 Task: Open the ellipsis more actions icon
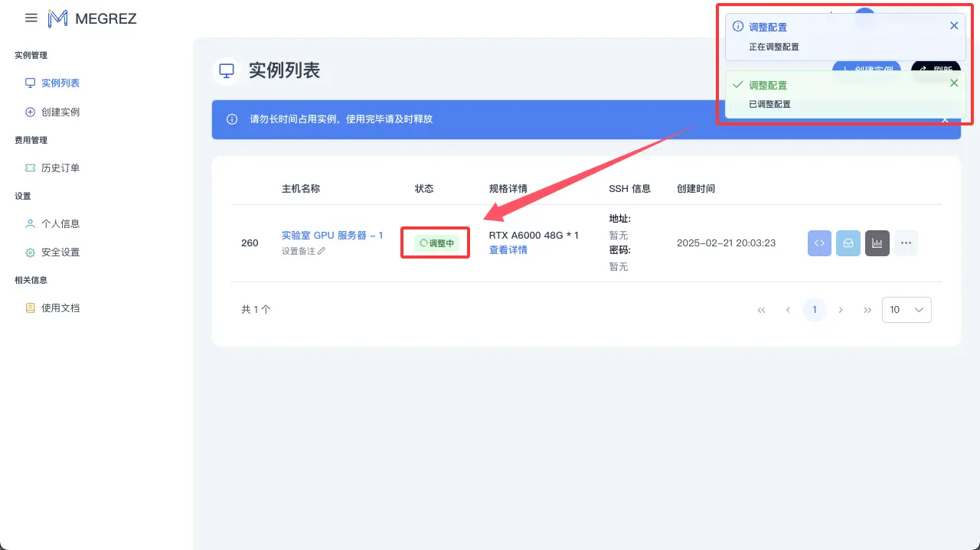click(x=906, y=242)
